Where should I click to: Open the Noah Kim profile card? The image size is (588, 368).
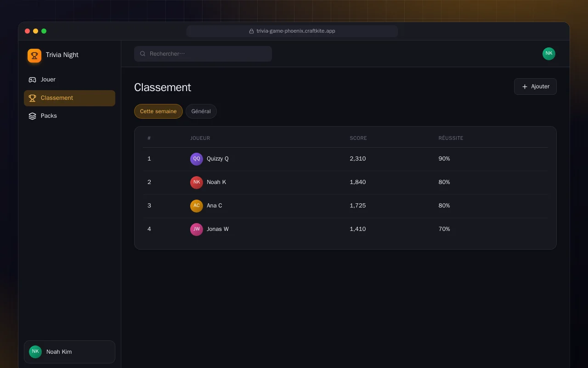(x=69, y=352)
